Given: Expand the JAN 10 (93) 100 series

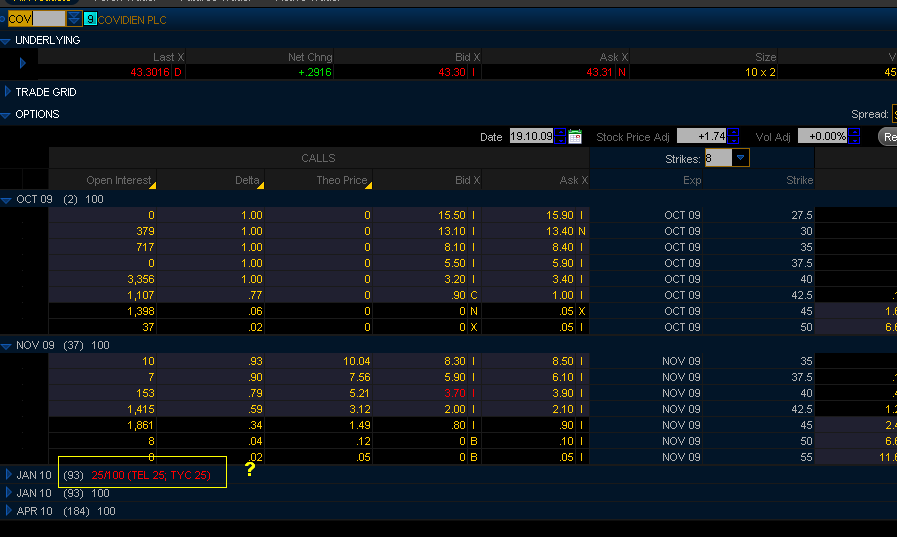Looking at the screenshot, I should [9, 492].
